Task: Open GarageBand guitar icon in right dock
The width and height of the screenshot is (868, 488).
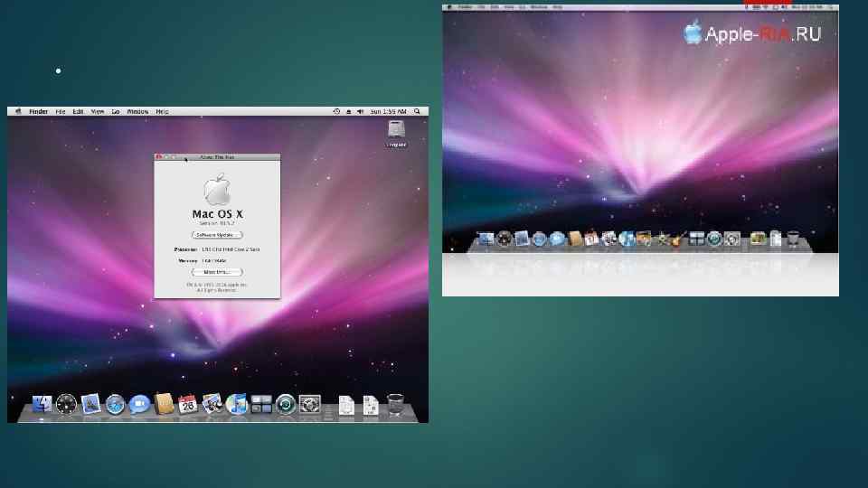Action: coord(679,239)
